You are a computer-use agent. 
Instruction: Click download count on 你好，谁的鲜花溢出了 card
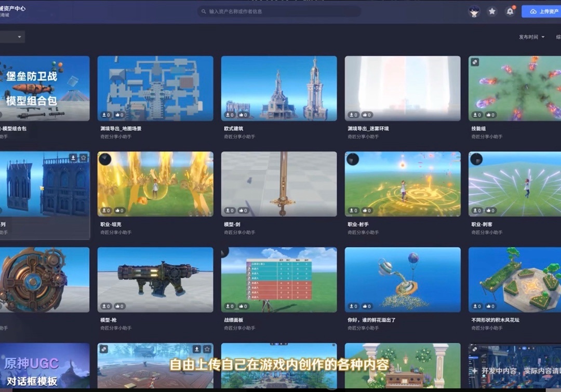[354, 306]
